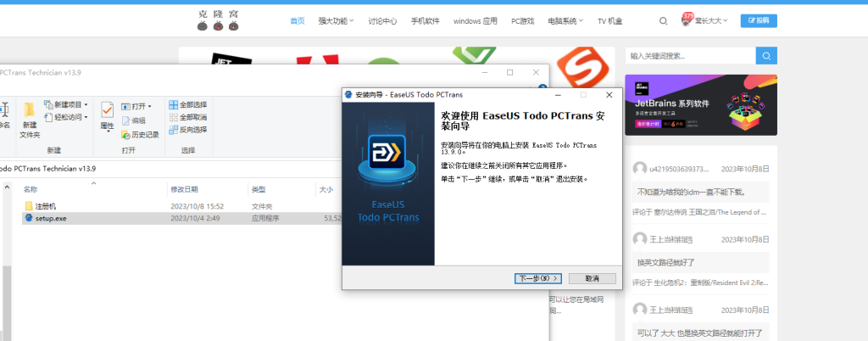Click the 王上当裆挡珰 avatar above 可以了 大大
The height and width of the screenshot is (341, 868).
coord(640,310)
